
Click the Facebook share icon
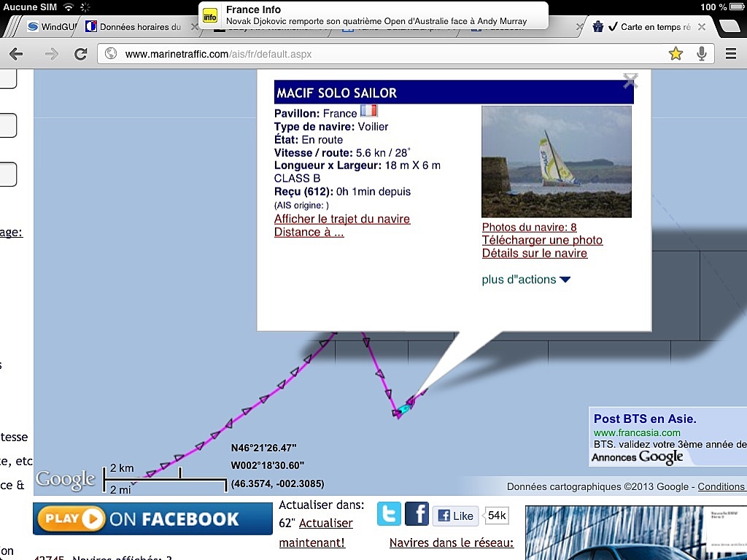(417, 514)
